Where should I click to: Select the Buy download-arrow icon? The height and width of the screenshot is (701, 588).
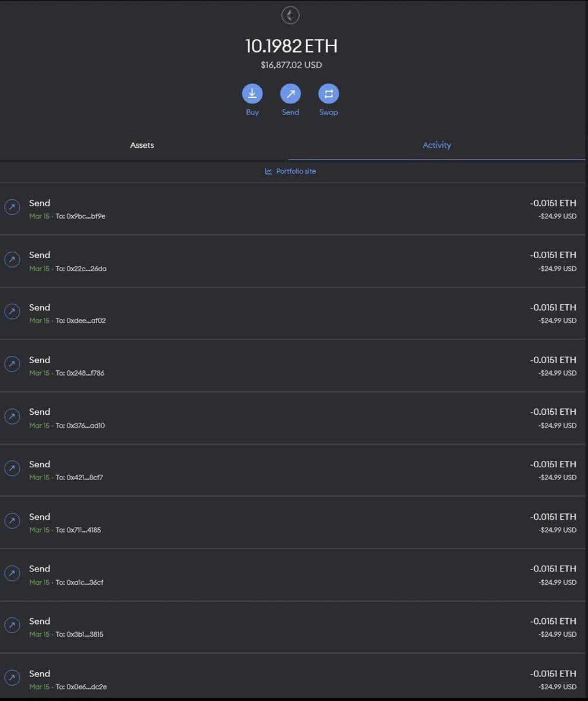(x=252, y=93)
